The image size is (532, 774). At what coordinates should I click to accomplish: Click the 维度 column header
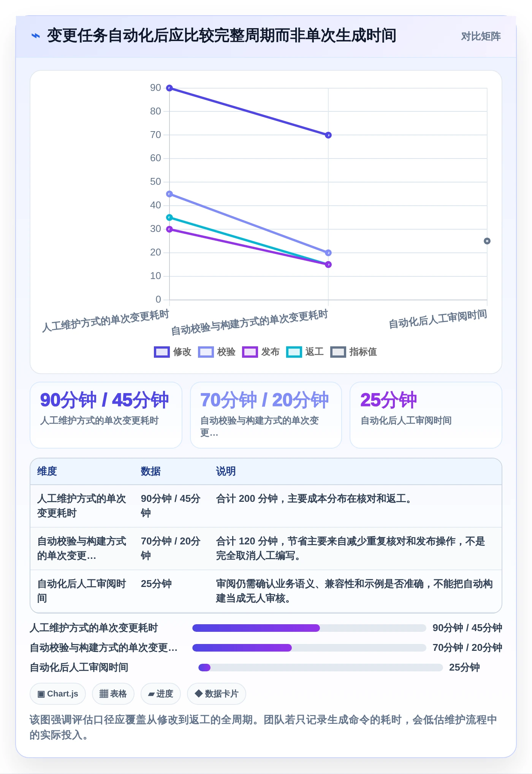[47, 471]
